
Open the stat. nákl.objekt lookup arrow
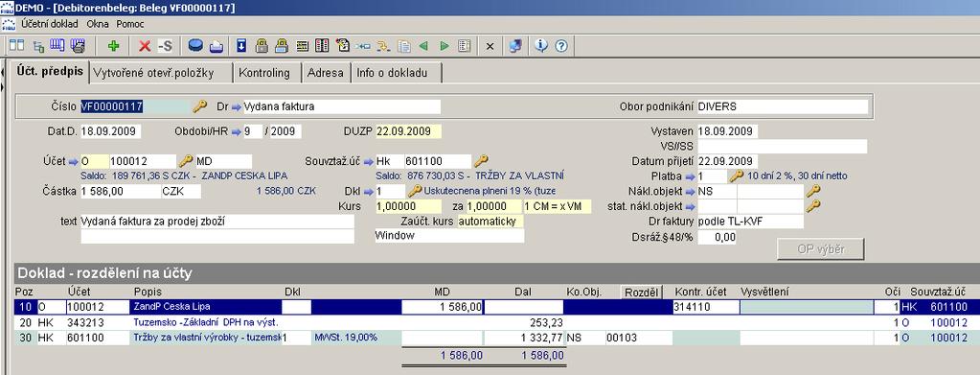pos(690,206)
